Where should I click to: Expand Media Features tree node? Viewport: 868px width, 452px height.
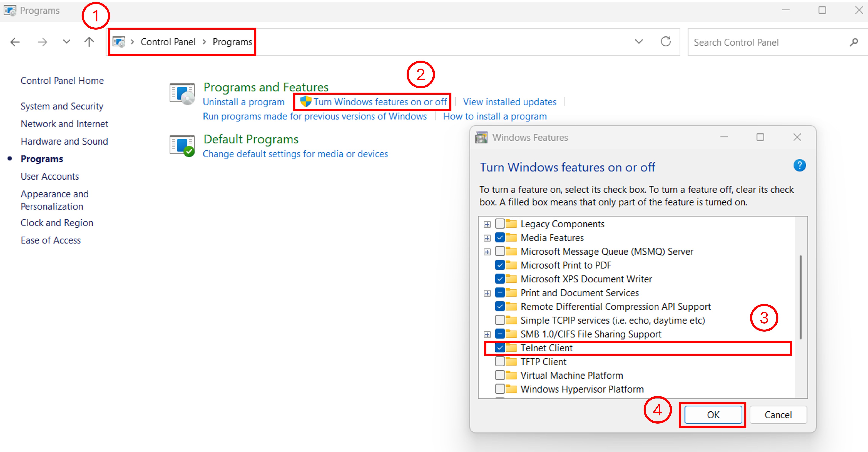pyautogui.click(x=487, y=238)
